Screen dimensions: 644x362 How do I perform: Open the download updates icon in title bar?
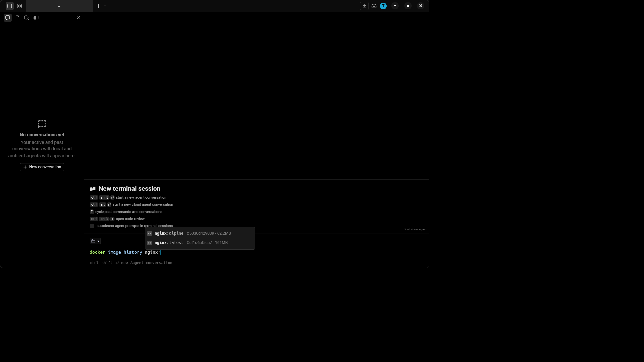tap(364, 6)
